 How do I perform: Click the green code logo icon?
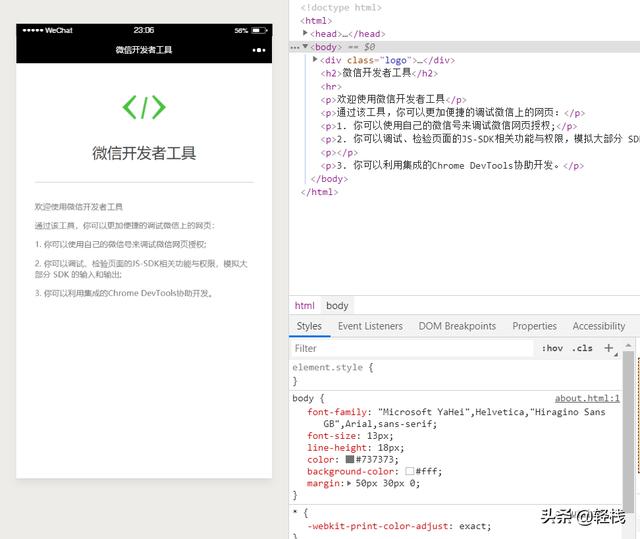tap(143, 107)
